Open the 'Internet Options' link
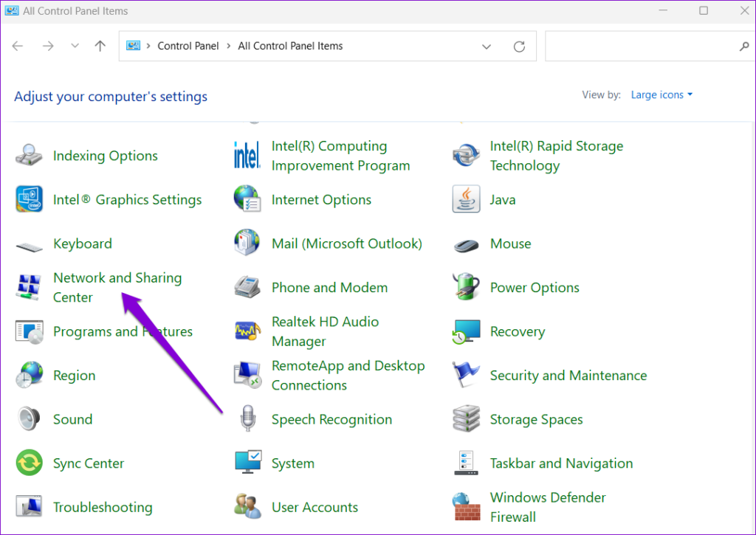Screen dimensions: 756x535 (x=321, y=199)
